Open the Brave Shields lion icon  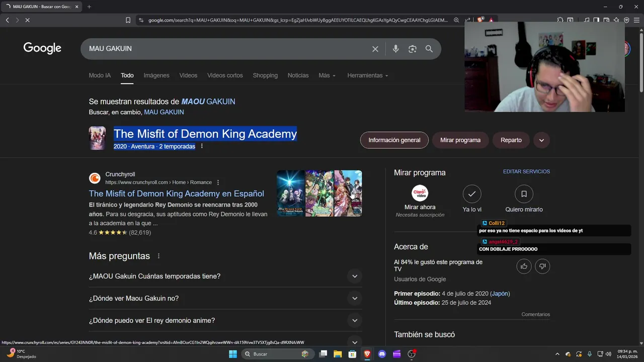coord(480,20)
